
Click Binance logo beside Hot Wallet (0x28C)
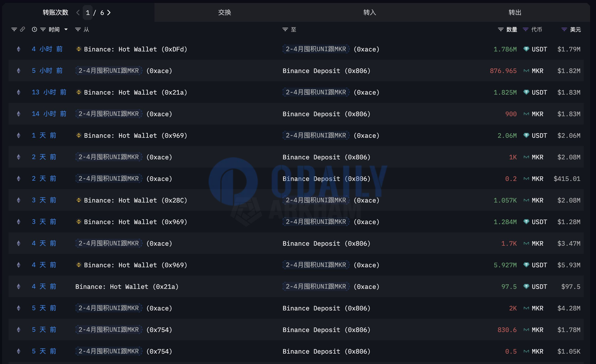pos(78,200)
